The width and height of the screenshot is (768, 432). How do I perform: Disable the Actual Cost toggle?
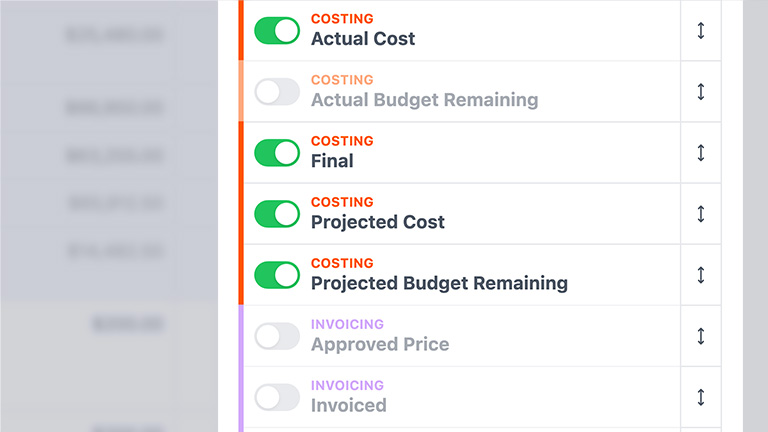(x=277, y=31)
